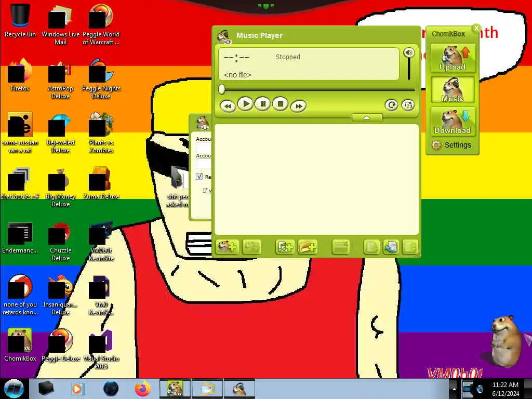Open Firefox desktop shortcut

(20, 75)
